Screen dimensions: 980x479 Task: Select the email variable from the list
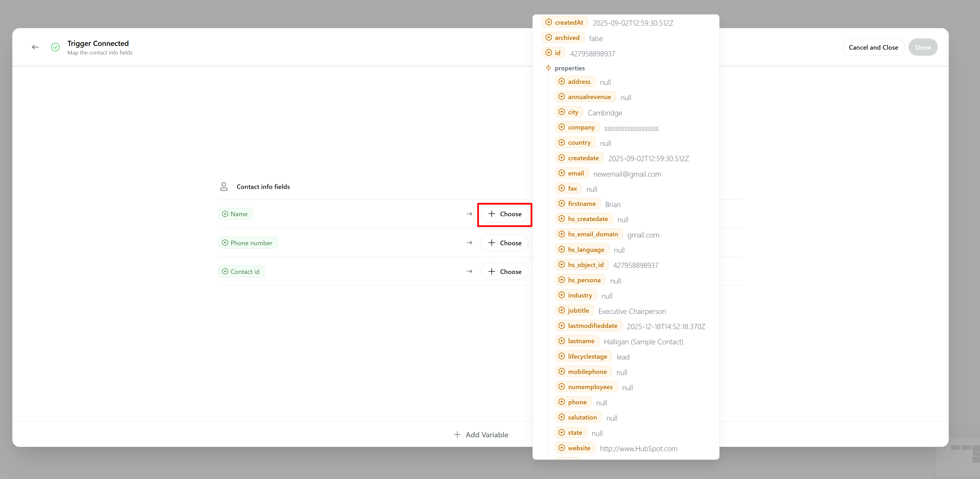coord(572,173)
